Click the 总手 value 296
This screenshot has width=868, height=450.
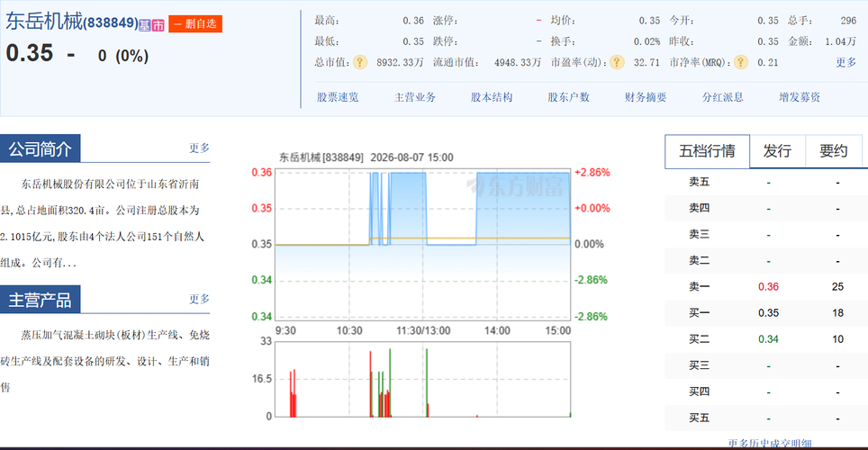coord(848,21)
